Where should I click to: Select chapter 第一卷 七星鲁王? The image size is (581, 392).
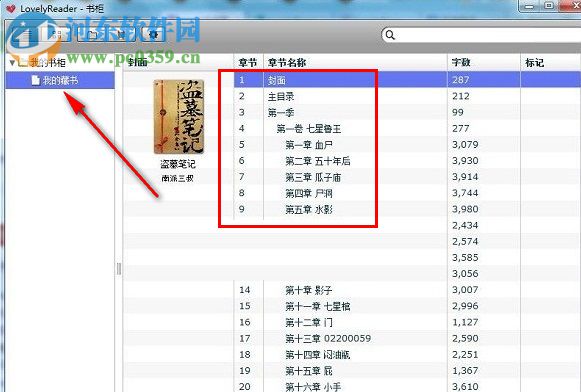point(309,129)
